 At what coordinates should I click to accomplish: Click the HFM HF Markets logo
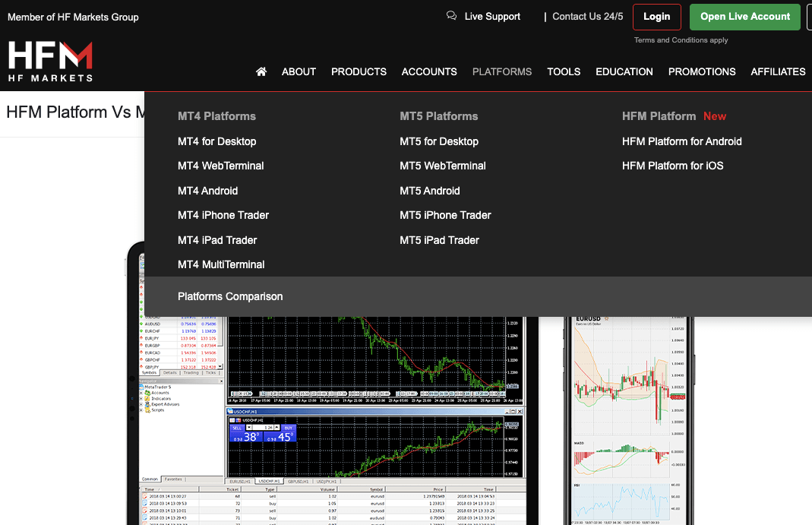50,62
